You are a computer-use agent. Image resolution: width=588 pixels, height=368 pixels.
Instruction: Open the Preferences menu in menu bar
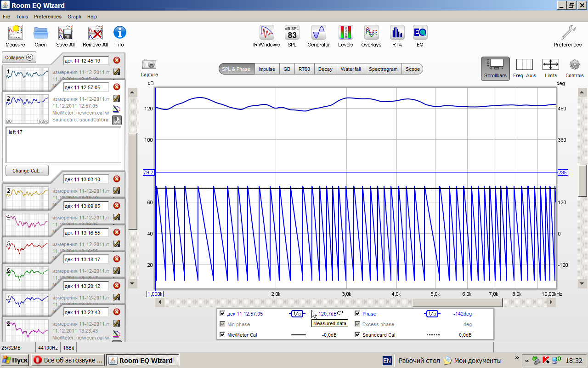tap(47, 17)
